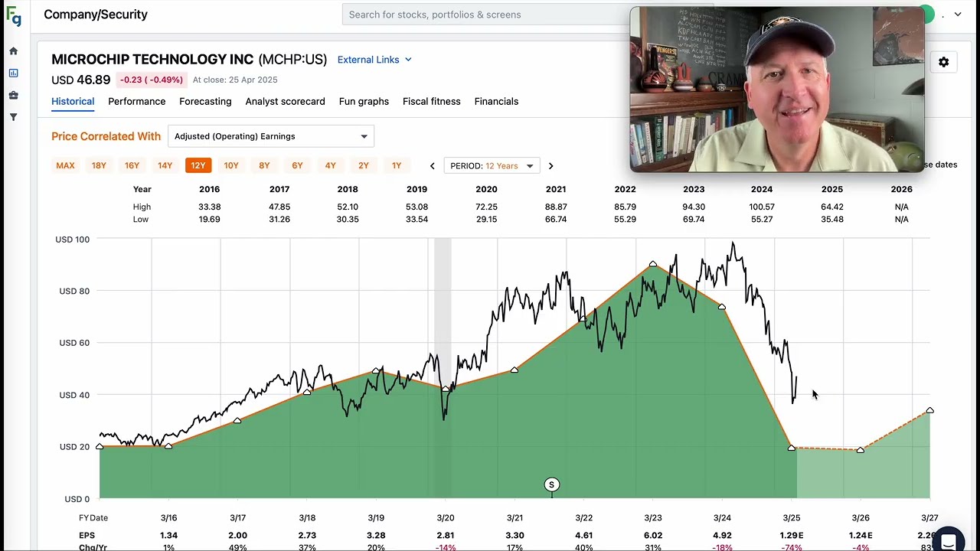Open the filter screens icon in sidebar
The height and width of the screenshot is (551, 980).
coord(13,117)
